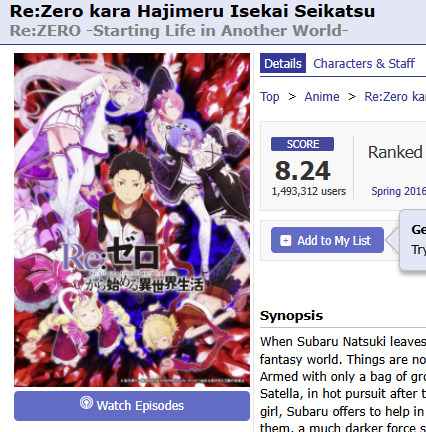Click the Synopsis section heading
This screenshot has height=432, width=426.
291,316
